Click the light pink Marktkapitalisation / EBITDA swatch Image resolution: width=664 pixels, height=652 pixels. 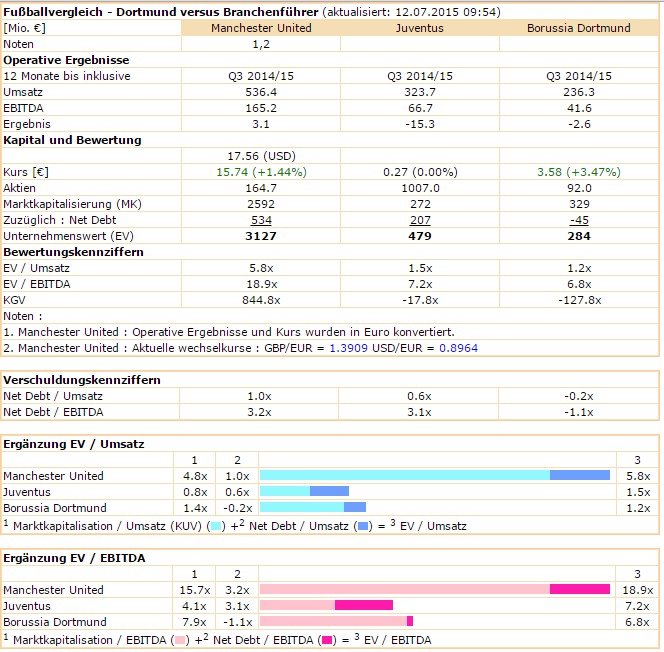180,640
